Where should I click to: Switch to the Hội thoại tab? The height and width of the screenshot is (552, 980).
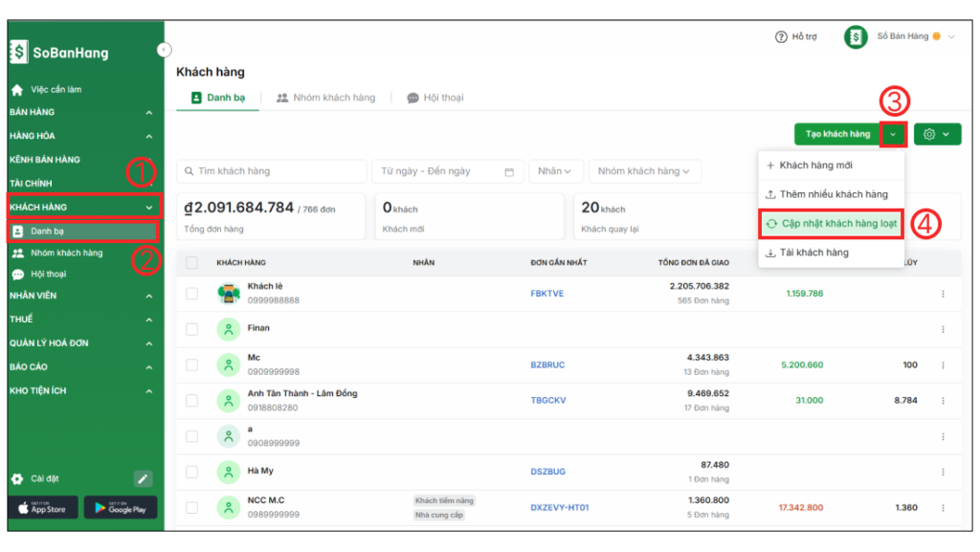pyautogui.click(x=435, y=98)
